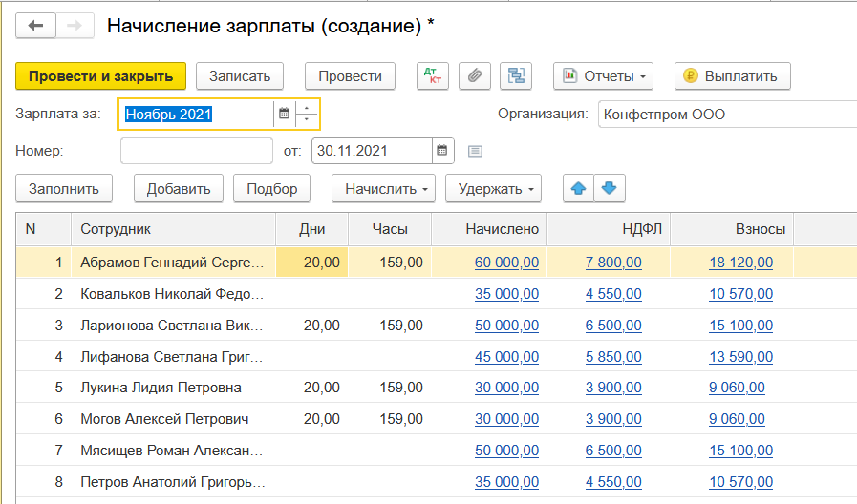The height and width of the screenshot is (504, 857).
Task: Post document with Провести button
Action: tap(350, 76)
